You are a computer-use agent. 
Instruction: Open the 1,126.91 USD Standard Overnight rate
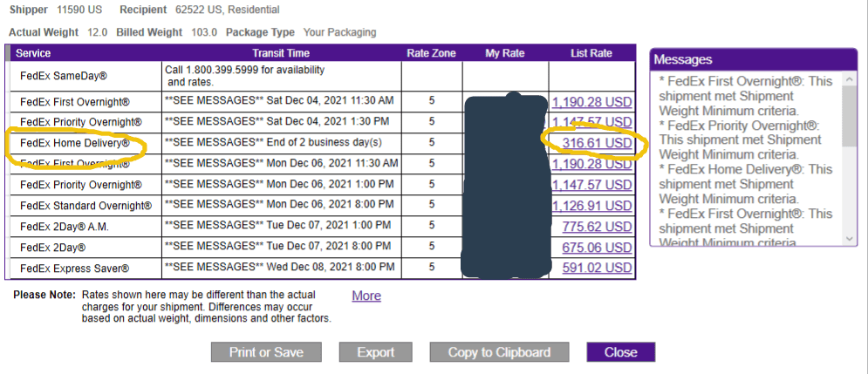point(591,206)
